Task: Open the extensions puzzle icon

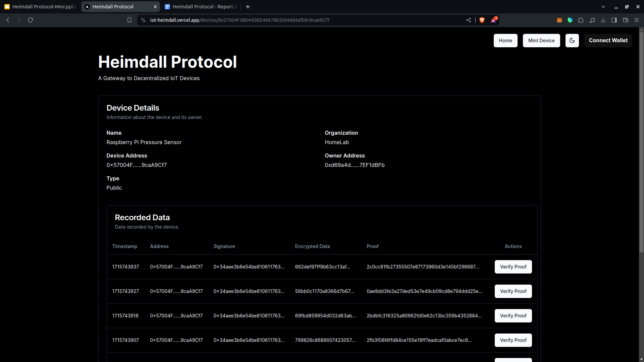Action: pos(581,20)
